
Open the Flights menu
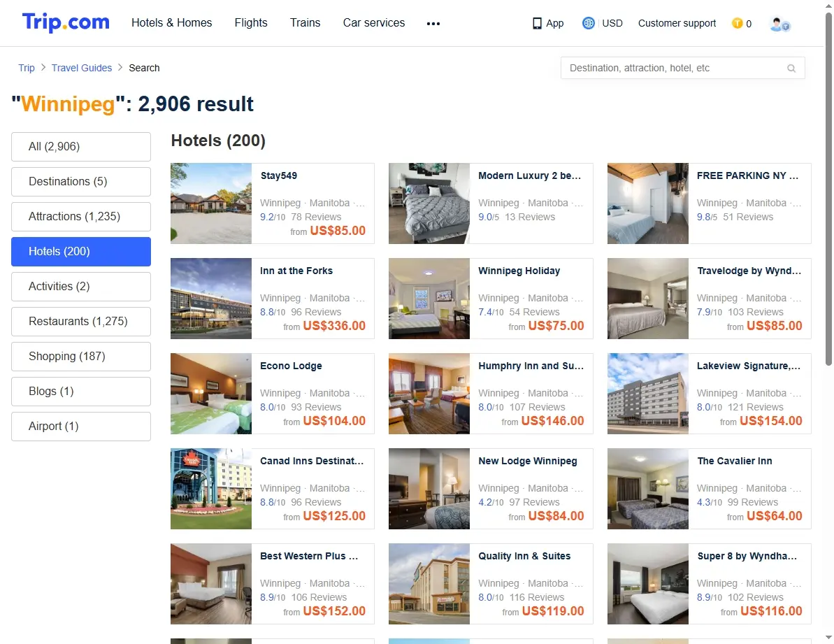point(251,23)
